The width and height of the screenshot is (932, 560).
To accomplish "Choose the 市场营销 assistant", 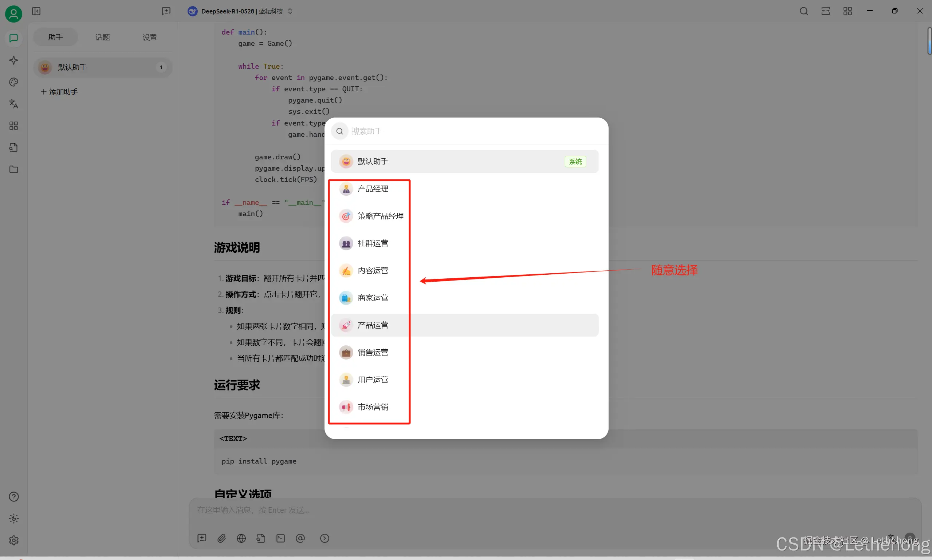I will pos(372,407).
